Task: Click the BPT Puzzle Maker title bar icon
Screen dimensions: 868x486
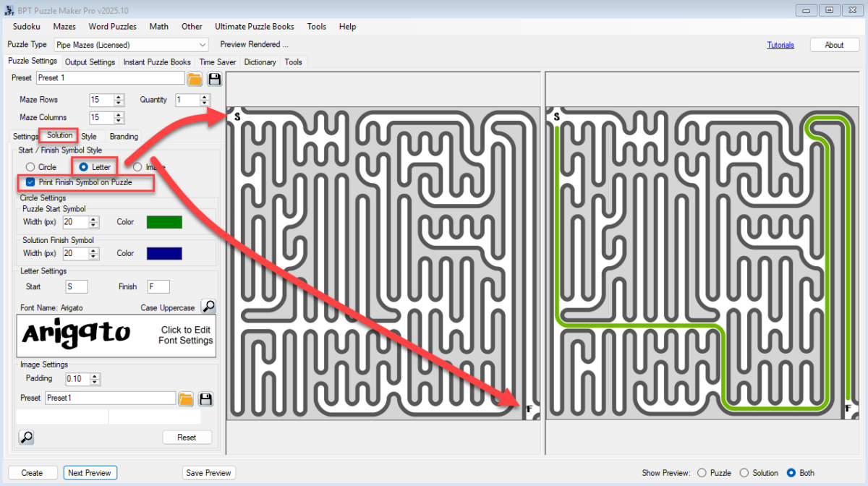Action: click(9, 9)
